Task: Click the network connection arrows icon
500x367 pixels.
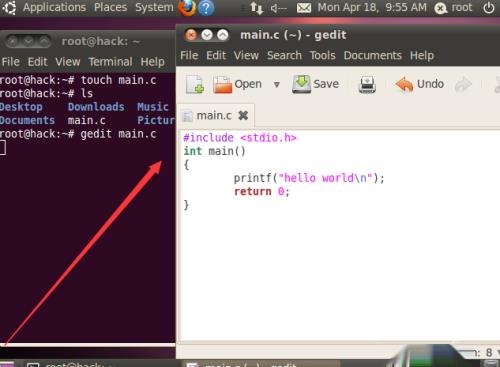Action: pos(257,8)
